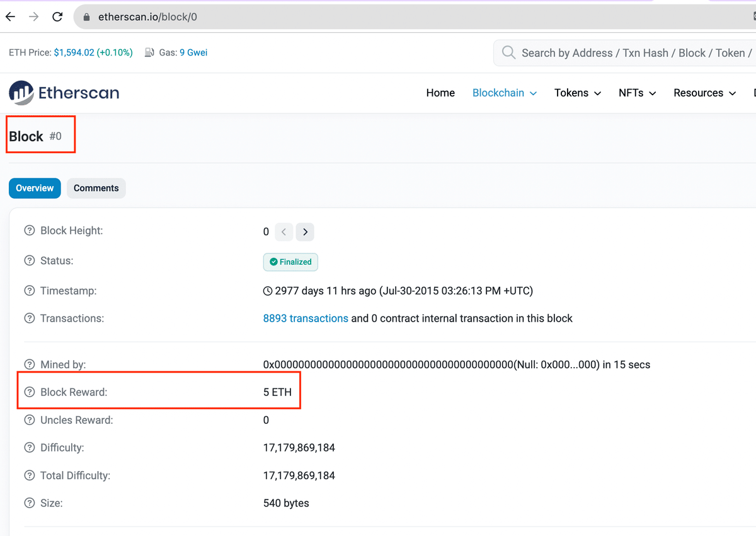Open the 9 Gwei gas link
Screen dimensions: 756x536
click(193, 53)
